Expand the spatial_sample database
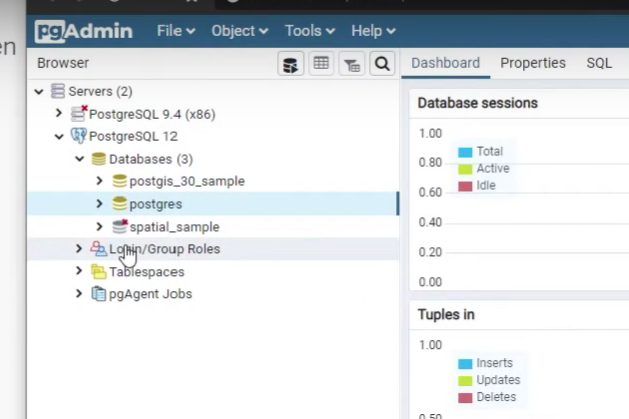Screen dimensions: 629x419 (x=99, y=227)
